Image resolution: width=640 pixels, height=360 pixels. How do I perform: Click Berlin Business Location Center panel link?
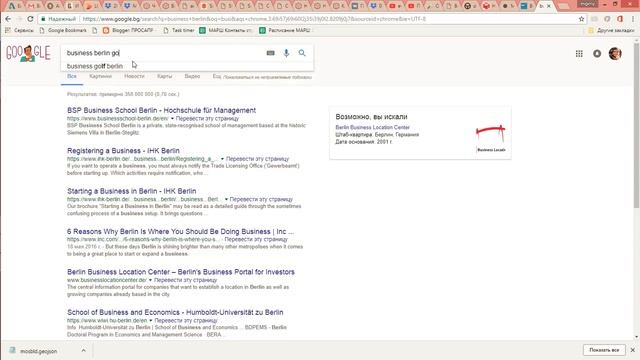373,127
